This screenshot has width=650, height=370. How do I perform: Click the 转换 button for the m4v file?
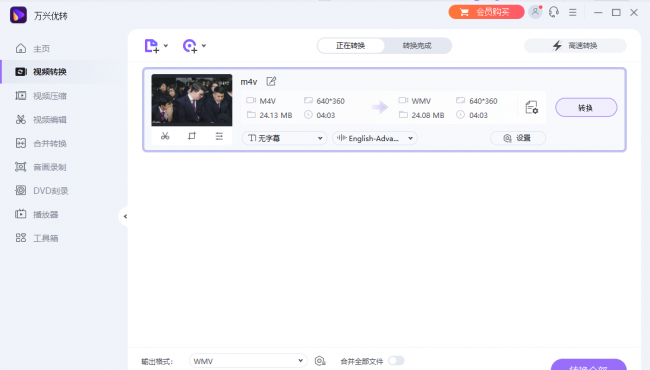click(x=586, y=108)
